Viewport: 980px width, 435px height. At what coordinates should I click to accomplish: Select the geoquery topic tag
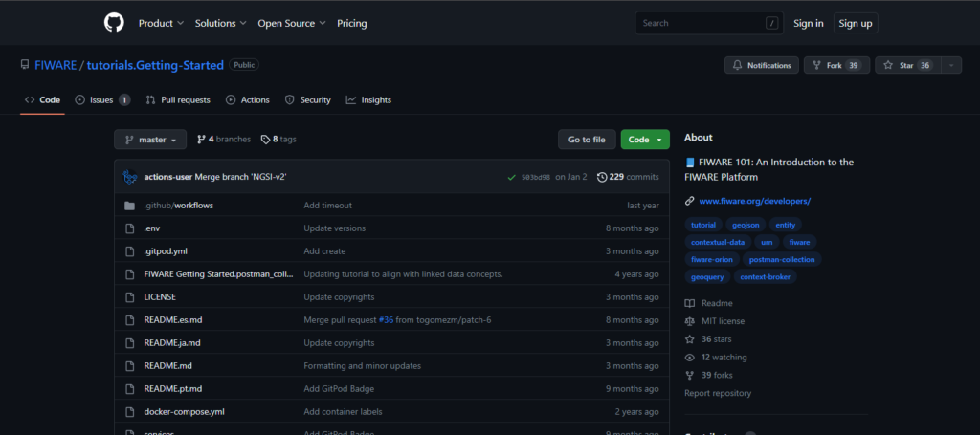pos(707,276)
